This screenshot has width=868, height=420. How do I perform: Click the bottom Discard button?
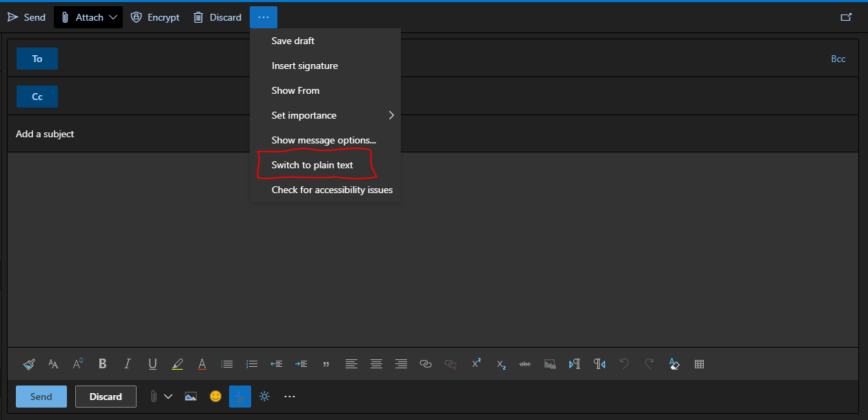(x=106, y=397)
